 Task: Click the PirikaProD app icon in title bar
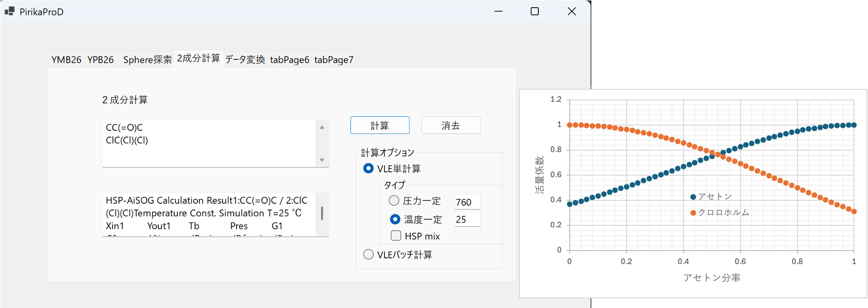coord(10,11)
